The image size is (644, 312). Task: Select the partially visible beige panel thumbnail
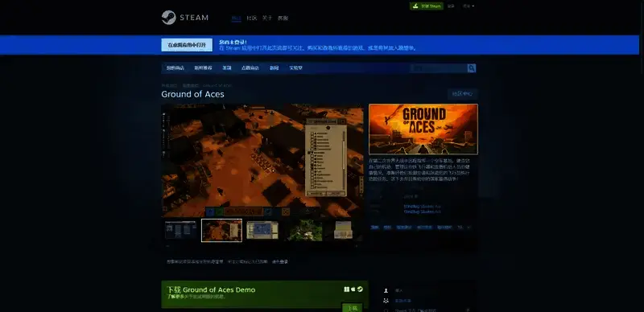[343, 230]
